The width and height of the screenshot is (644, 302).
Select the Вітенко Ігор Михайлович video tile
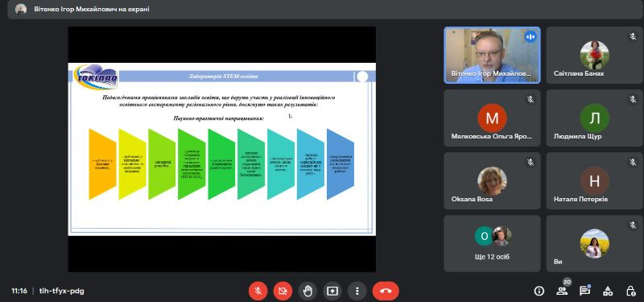492,55
